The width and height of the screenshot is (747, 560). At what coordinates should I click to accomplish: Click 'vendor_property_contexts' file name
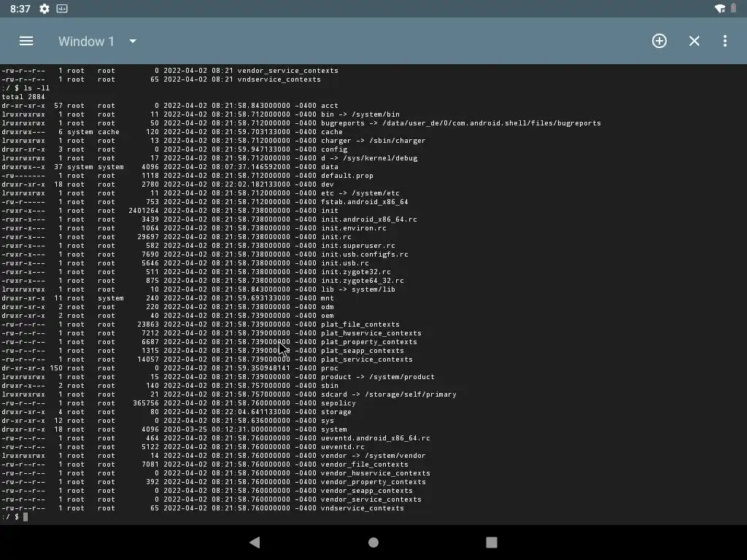[x=373, y=482]
